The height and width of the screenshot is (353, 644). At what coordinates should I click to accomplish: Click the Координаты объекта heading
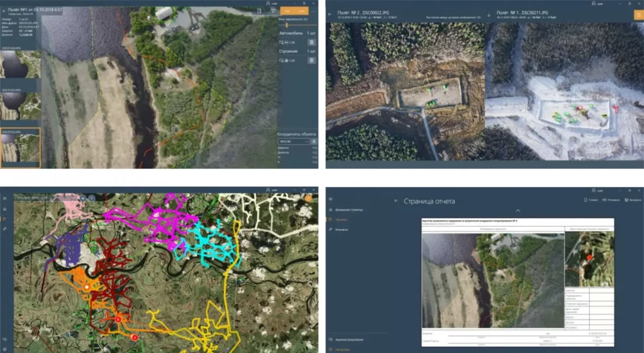click(x=297, y=134)
